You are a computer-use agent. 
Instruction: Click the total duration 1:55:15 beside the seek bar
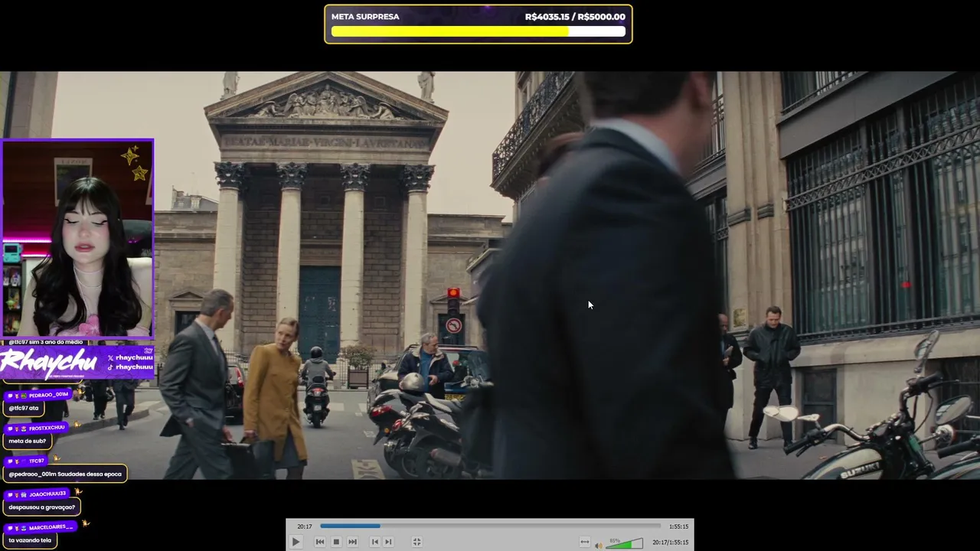(x=678, y=527)
